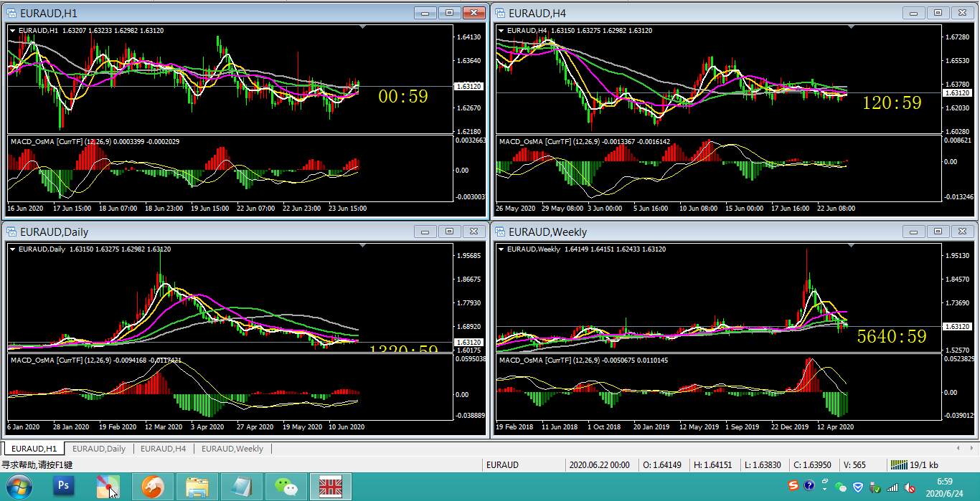The width and height of the screenshot is (980, 501).
Task: Switch to the EURAUD,Daily tab
Action: (99, 449)
